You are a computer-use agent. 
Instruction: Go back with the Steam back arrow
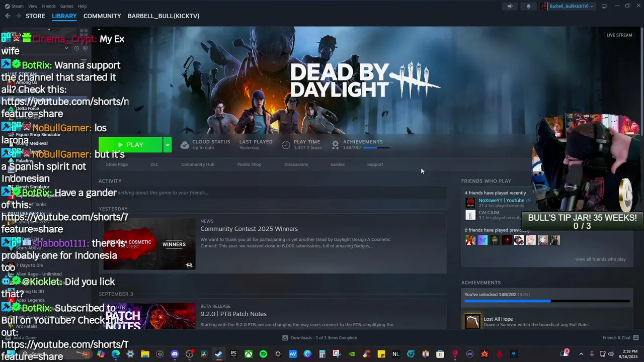point(8,16)
